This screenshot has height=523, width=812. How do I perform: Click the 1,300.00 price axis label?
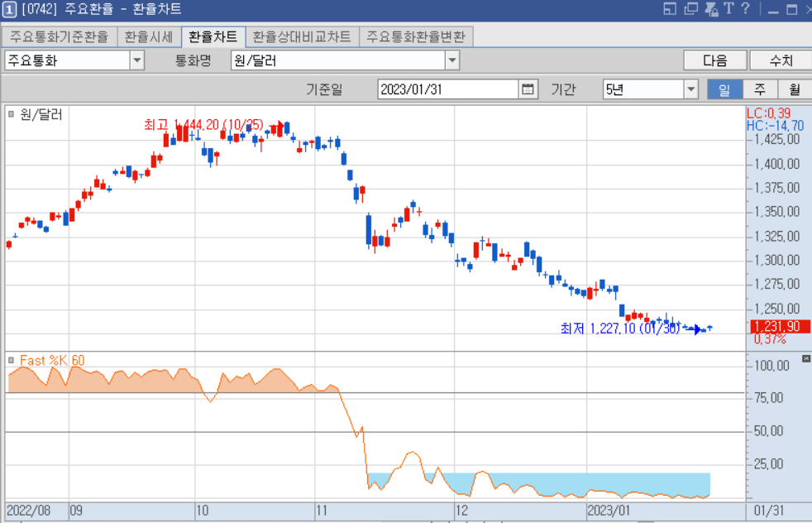pyautogui.click(x=776, y=260)
